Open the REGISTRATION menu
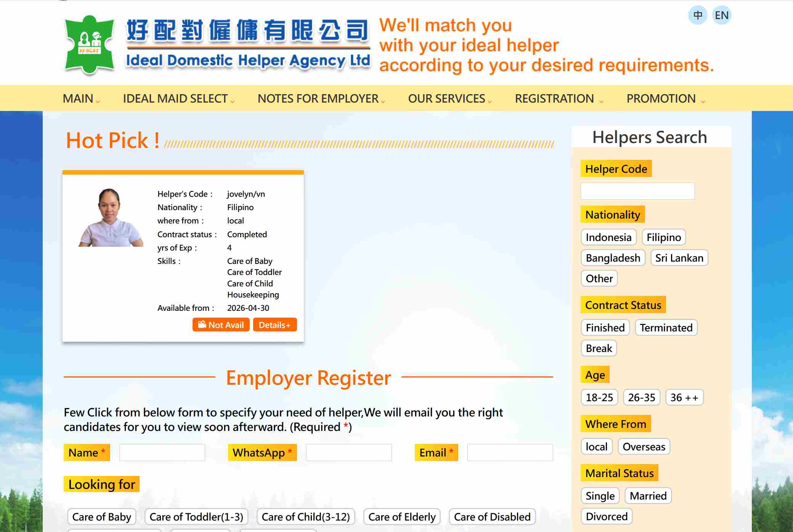The width and height of the screenshot is (793, 532). point(558,99)
